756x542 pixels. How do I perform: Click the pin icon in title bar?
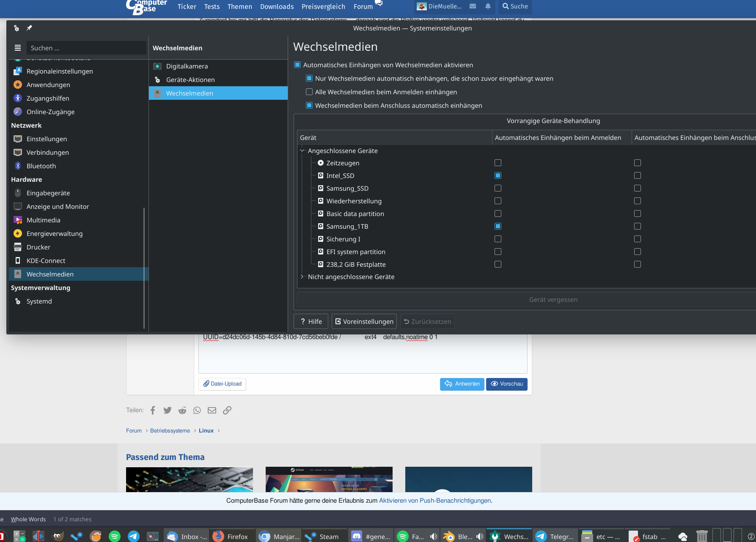[29, 28]
